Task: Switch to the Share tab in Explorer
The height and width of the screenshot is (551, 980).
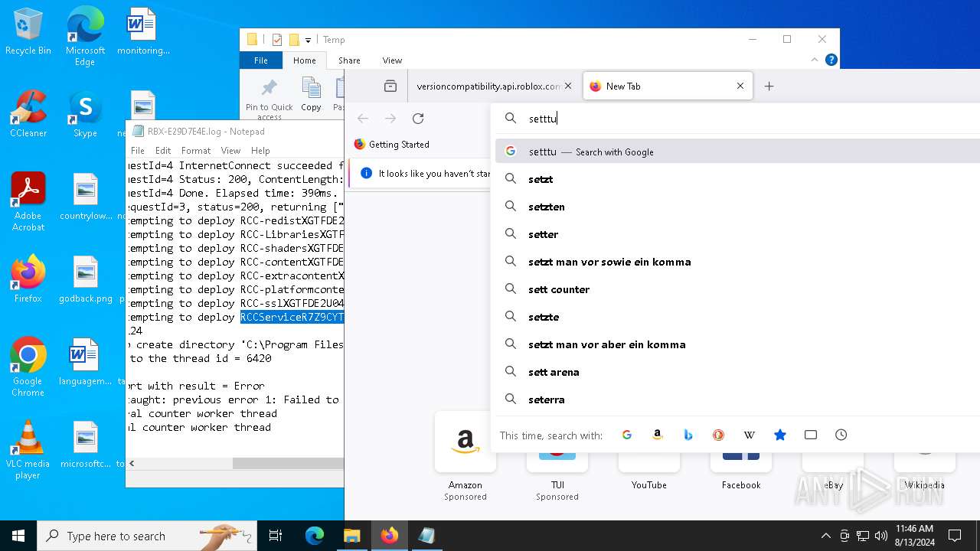Action: click(x=349, y=60)
